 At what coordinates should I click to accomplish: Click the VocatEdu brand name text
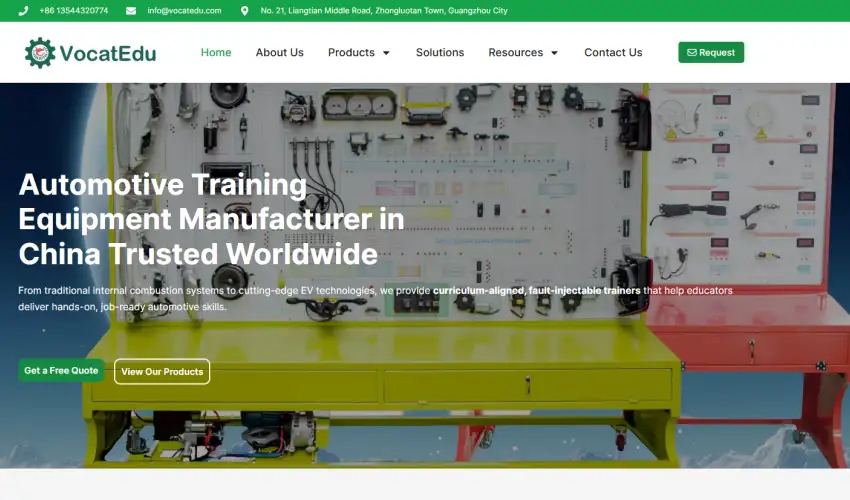pos(108,53)
